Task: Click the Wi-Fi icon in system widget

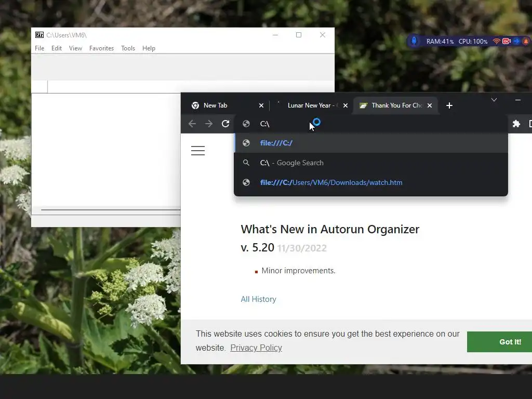Action: click(x=496, y=42)
